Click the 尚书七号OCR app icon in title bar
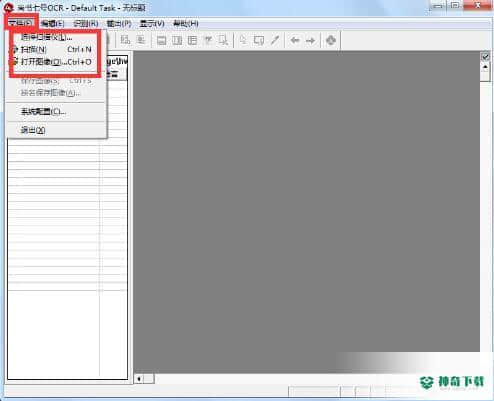This screenshot has height=401, width=494. (8, 7)
